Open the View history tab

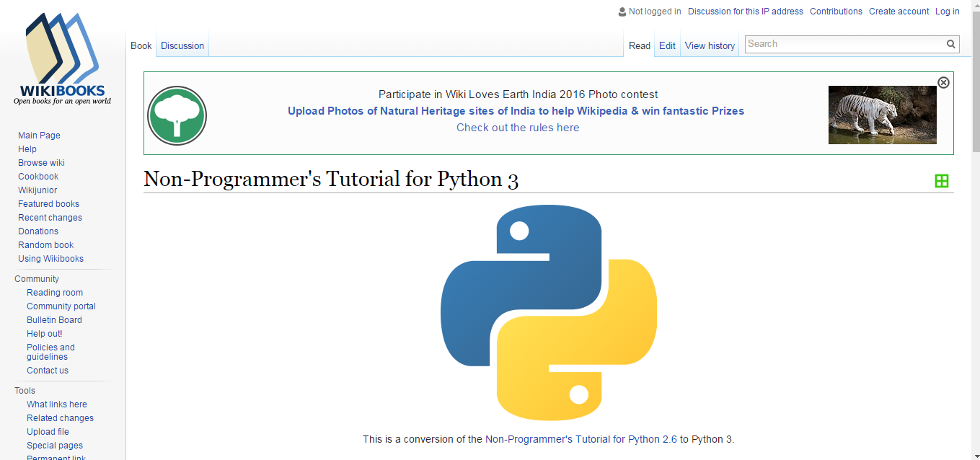click(x=710, y=45)
